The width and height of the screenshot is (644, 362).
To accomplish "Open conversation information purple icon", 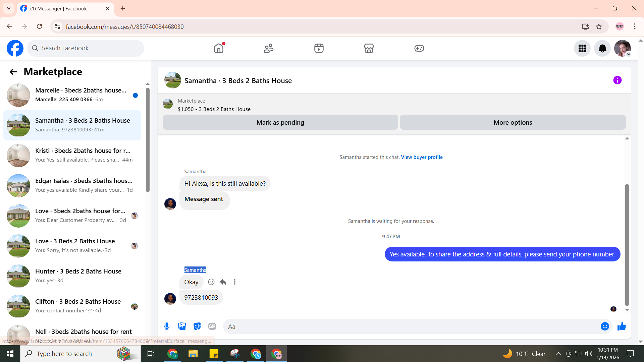I will tap(617, 80).
